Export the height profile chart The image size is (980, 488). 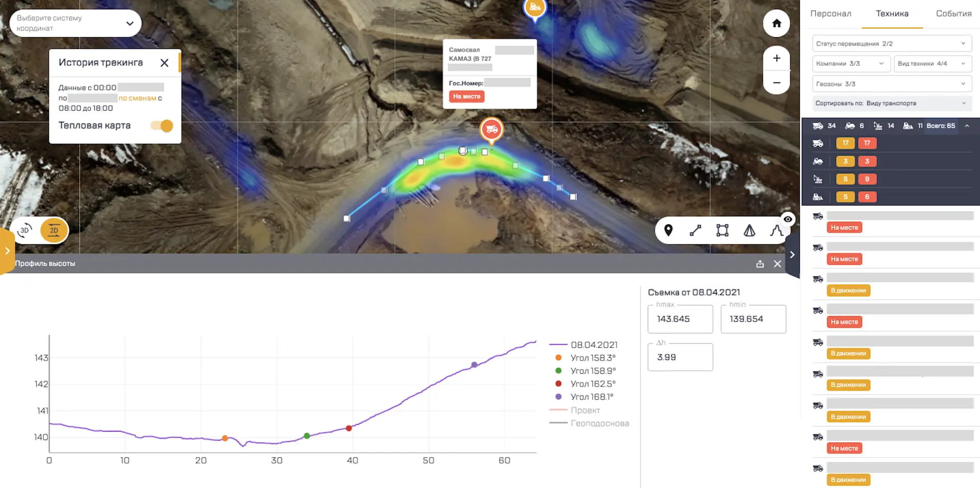click(760, 264)
